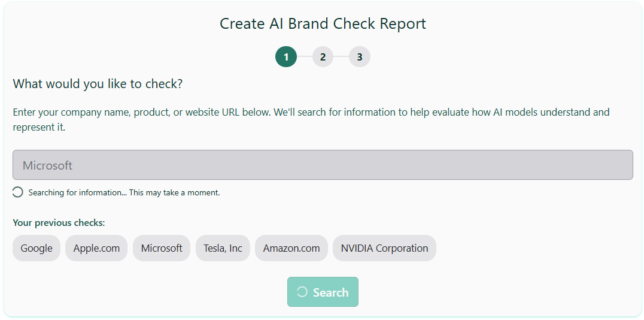Click the spinner icon inside the Search button

coord(302,292)
